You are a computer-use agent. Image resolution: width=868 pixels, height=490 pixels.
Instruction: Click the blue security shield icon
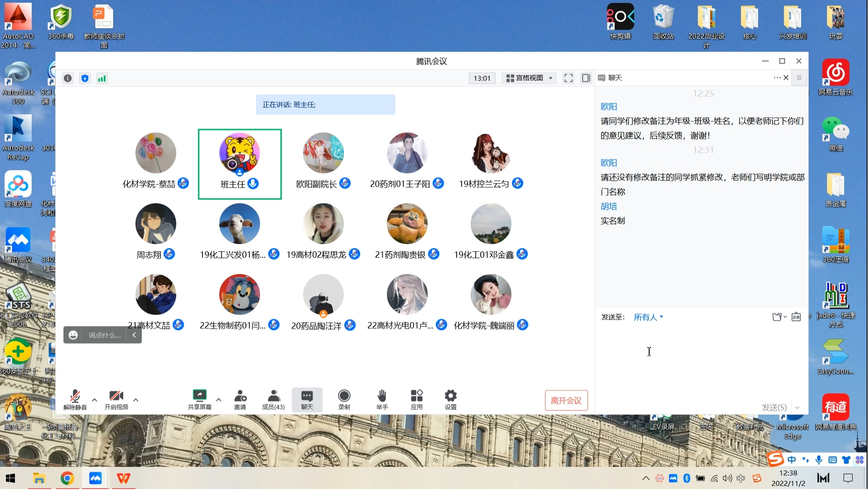tap(85, 78)
